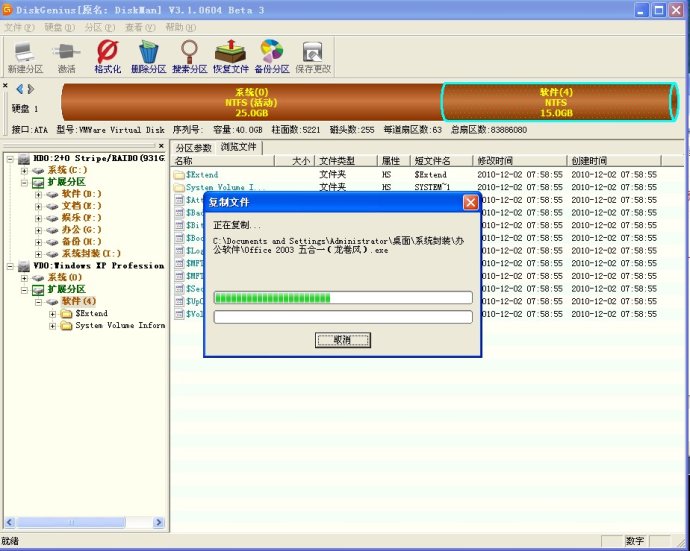
Task: Expand the 娱乐(F:) node
Action: click(38, 218)
